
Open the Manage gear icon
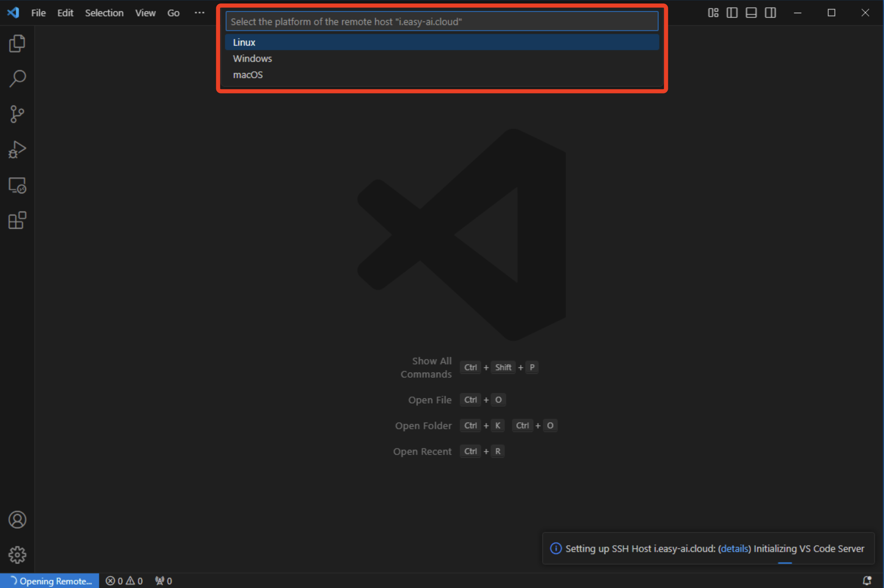[17, 555]
